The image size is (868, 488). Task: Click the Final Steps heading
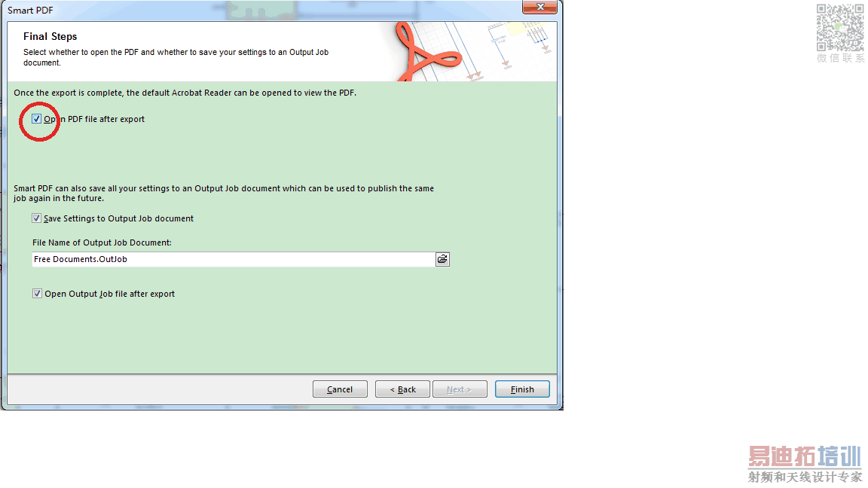(x=50, y=36)
